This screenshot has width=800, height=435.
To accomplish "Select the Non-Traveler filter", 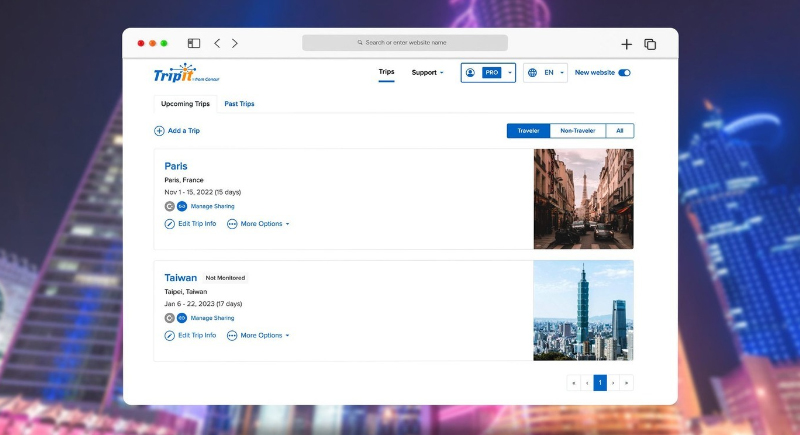I will click(x=578, y=131).
